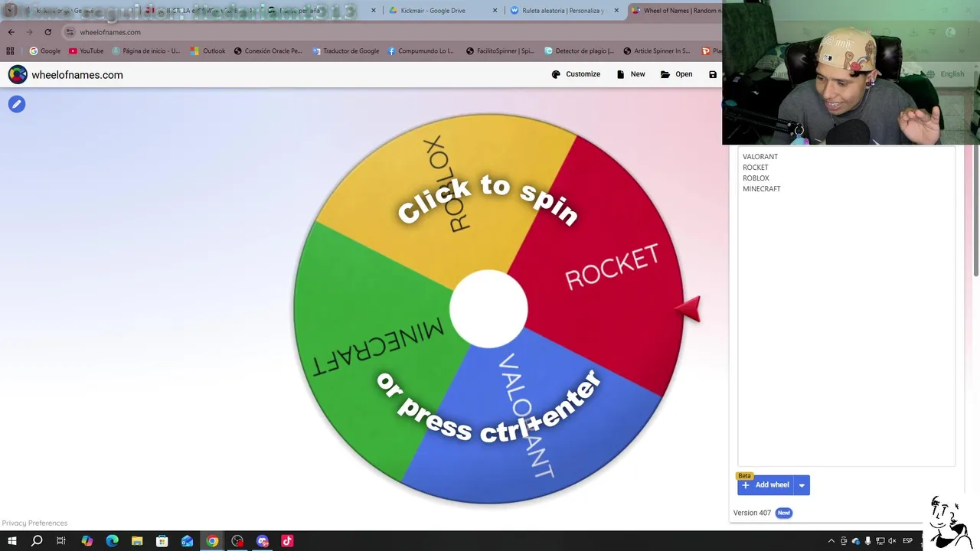Switch to Chrome in the taskbar
980x551 pixels.
(x=212, y=541)
